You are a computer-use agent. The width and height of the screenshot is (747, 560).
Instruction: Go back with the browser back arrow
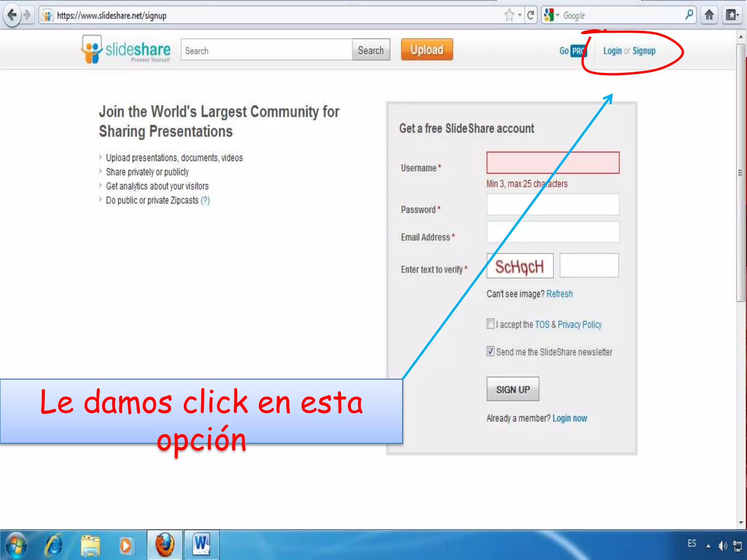tap(12, 15)
